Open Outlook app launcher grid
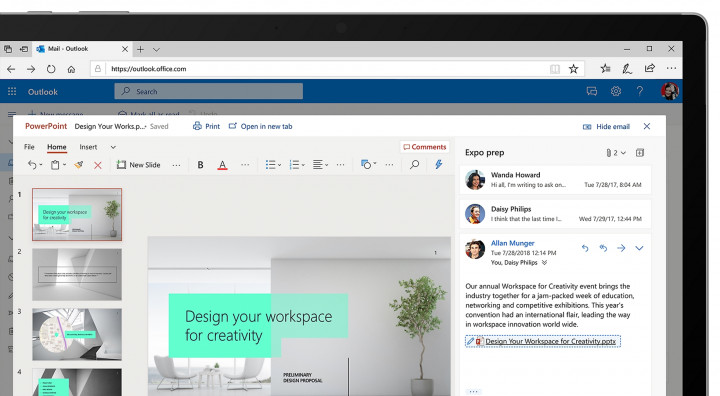Screen dimensions: 720x396 point(12,91)
